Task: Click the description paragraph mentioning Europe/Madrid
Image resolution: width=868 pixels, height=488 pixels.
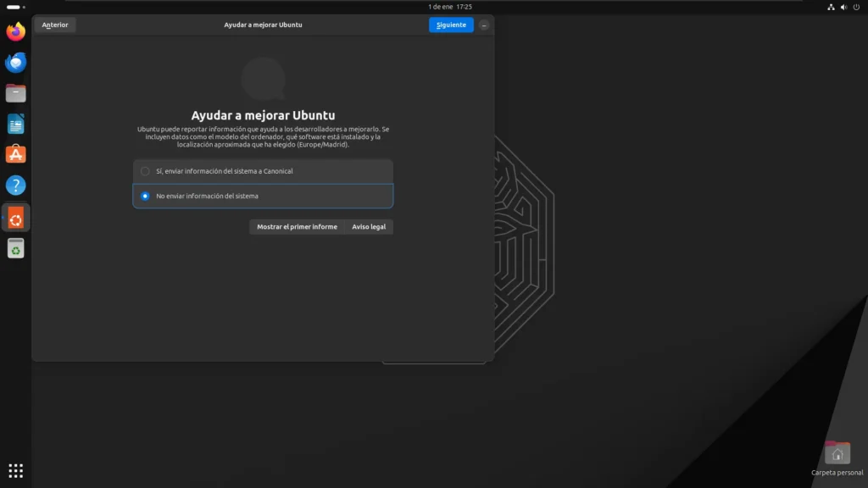Action: coord(263,136)
